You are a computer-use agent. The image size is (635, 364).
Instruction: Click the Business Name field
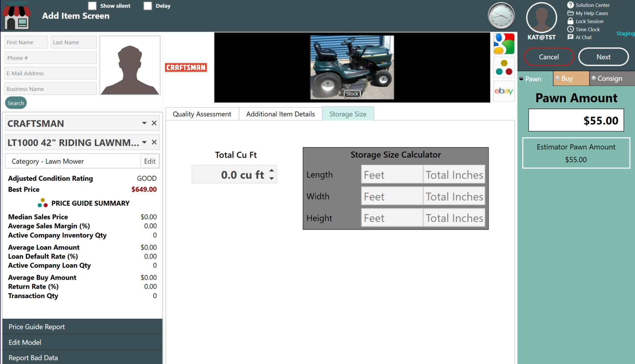51,89
